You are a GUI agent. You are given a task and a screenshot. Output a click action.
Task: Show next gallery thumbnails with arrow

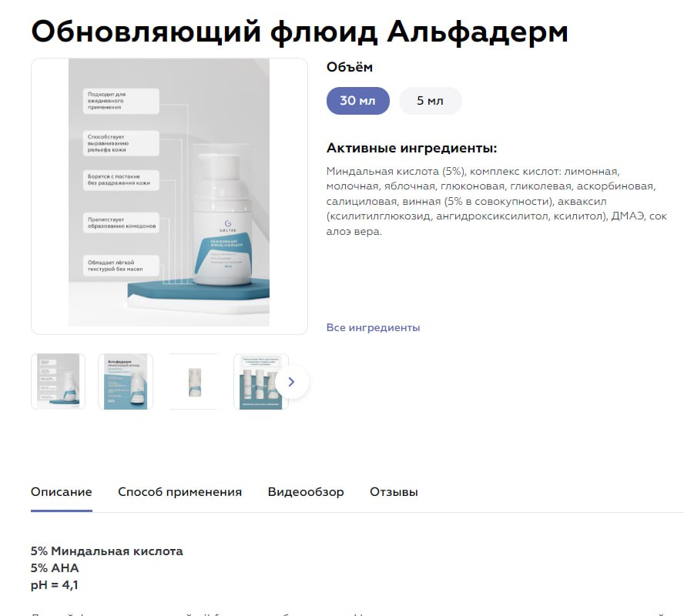point(291,382)
